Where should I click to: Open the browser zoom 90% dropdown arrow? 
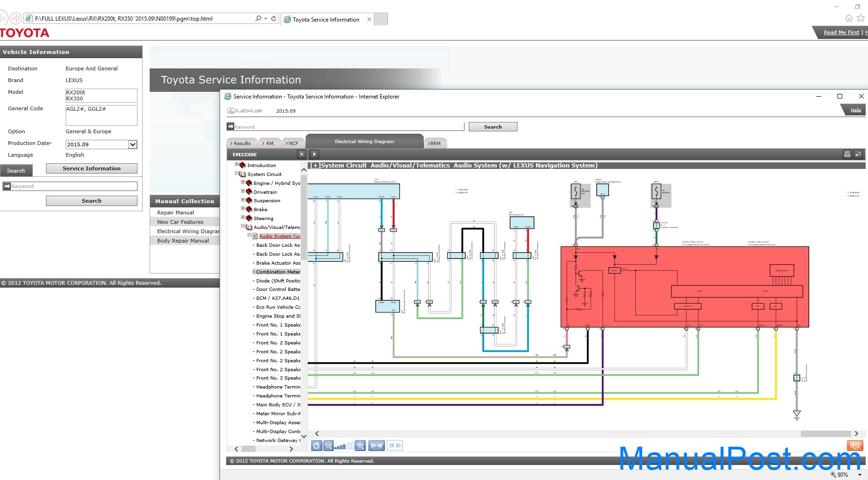pos(860,475)
